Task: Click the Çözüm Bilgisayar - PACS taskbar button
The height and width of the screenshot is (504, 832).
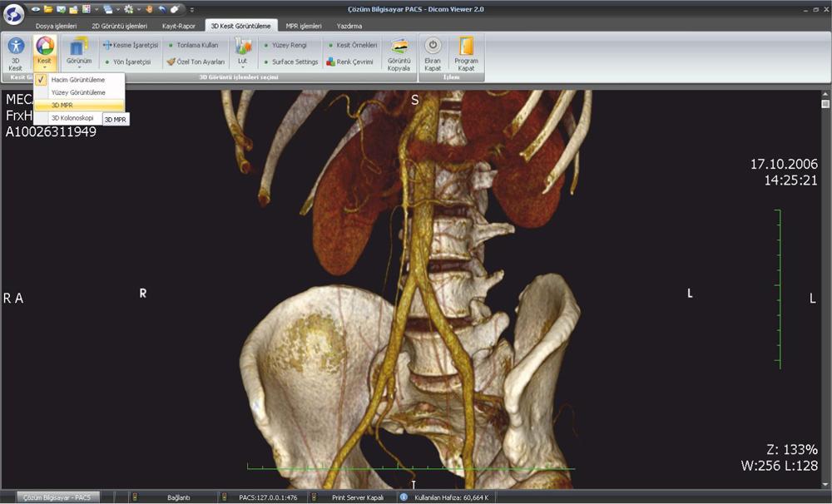Action: (x=57, y=497)
